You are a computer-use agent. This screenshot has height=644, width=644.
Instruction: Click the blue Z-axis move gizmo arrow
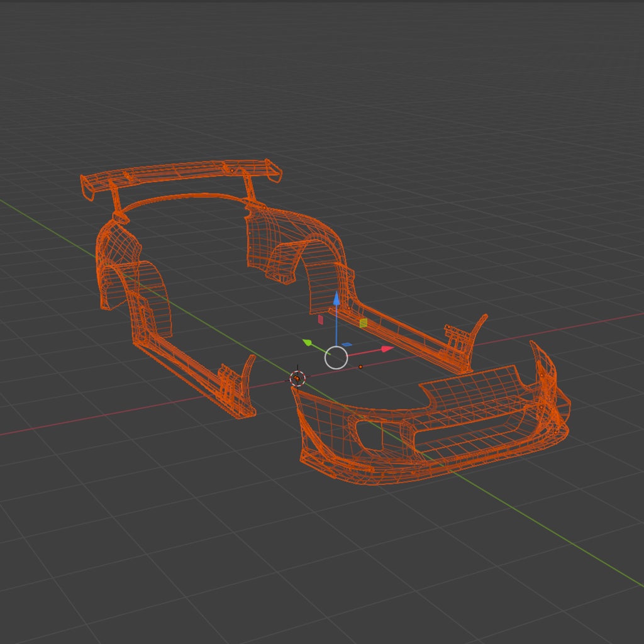(x=336, y=299)
